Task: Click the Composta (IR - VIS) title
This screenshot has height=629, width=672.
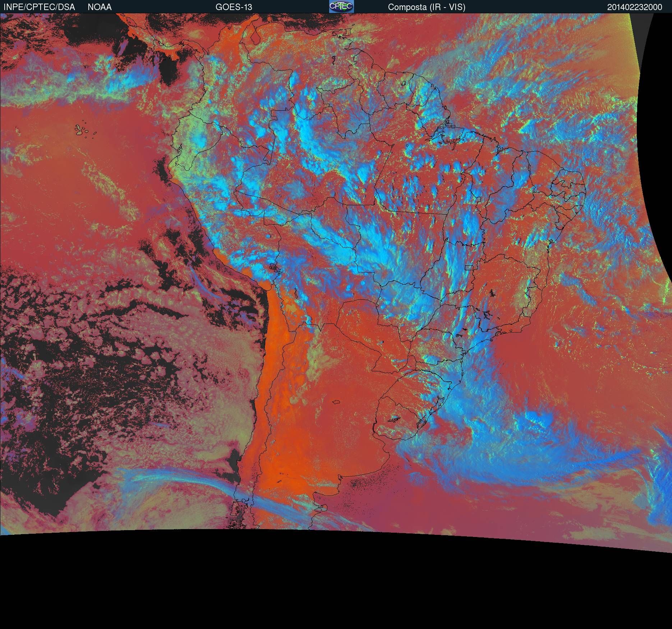Action: 427,7
